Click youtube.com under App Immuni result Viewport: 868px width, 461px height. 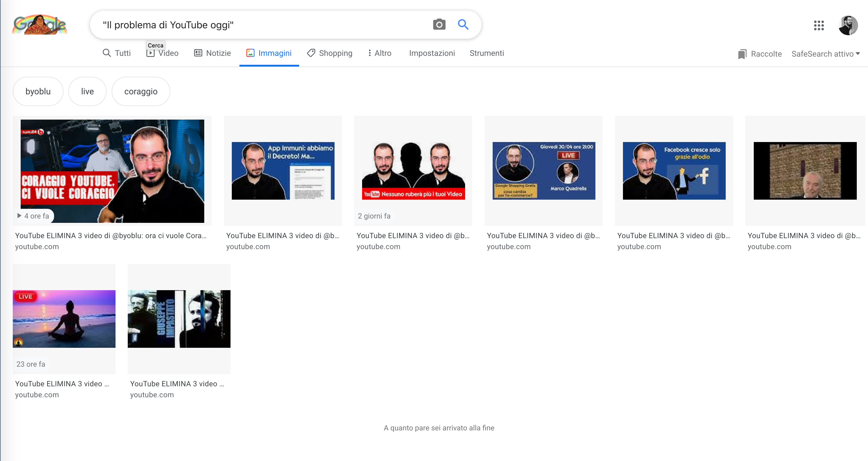[x=248, y=247]
